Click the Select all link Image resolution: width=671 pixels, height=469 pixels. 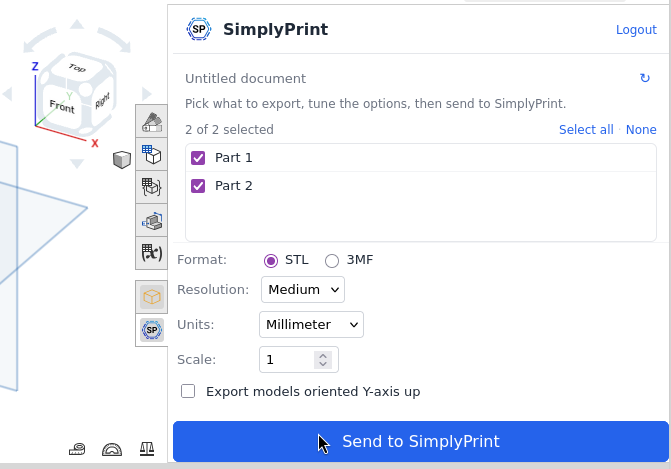click(586, 130)
